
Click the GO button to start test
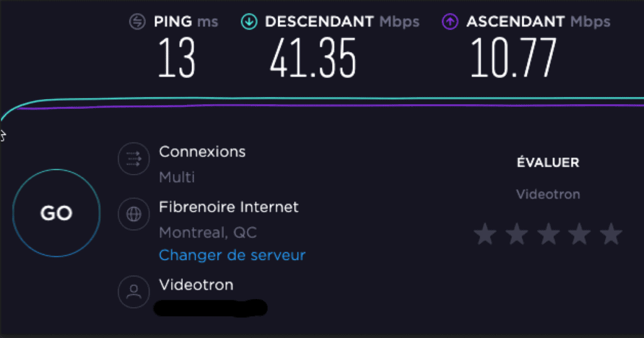point(56,213)
